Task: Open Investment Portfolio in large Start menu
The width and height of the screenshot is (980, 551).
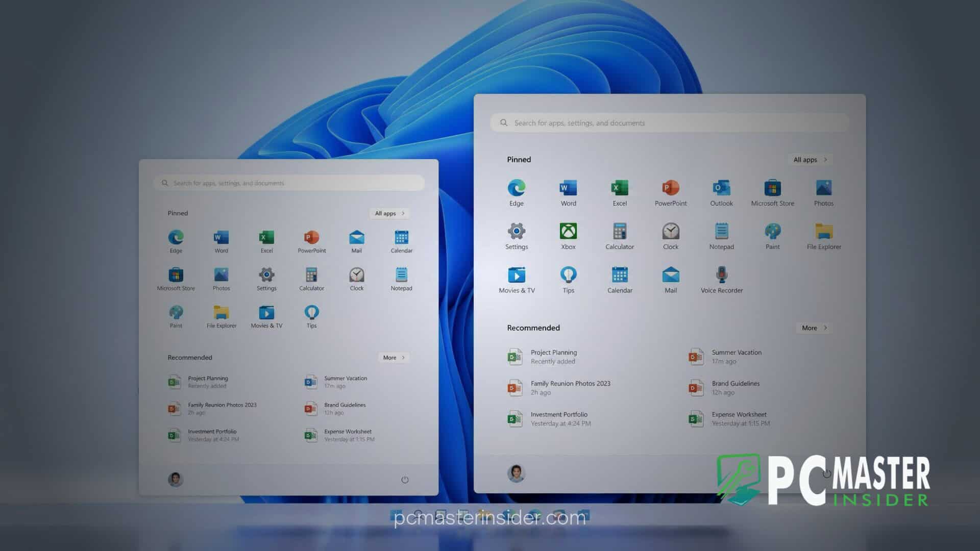Action: click(549, 419)
